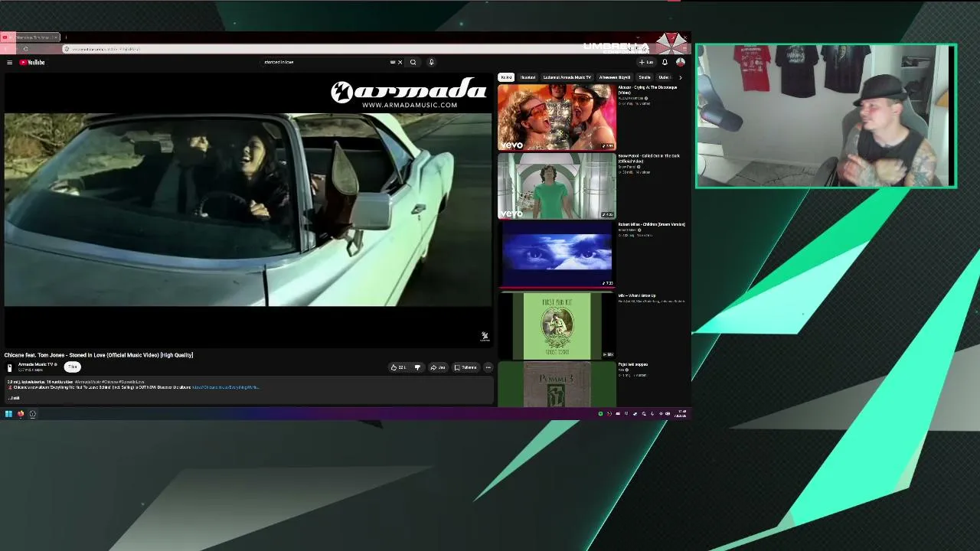Click the 'Pojat teki soppaa' title text

pyautogui.click(x=633, y=364)
